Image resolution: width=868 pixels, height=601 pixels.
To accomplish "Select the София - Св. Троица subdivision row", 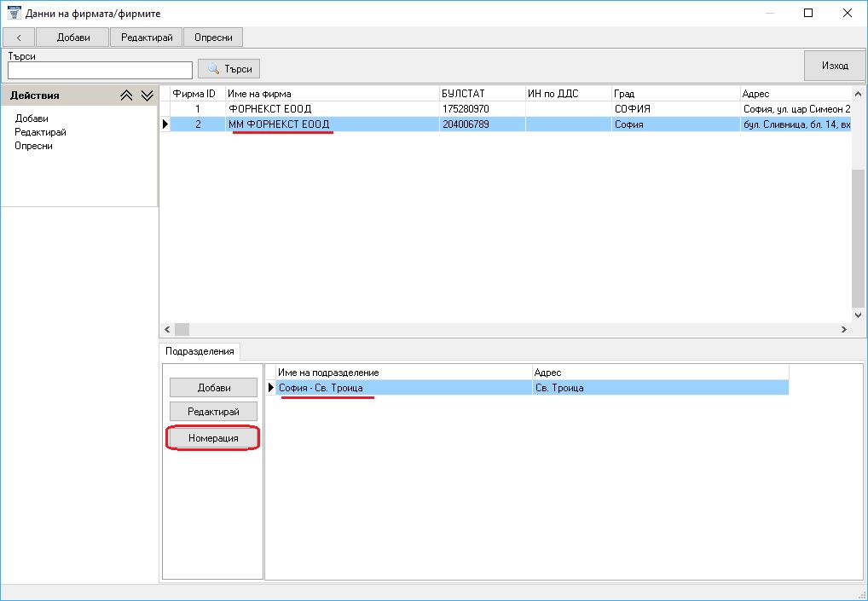I will pos(532,388).
